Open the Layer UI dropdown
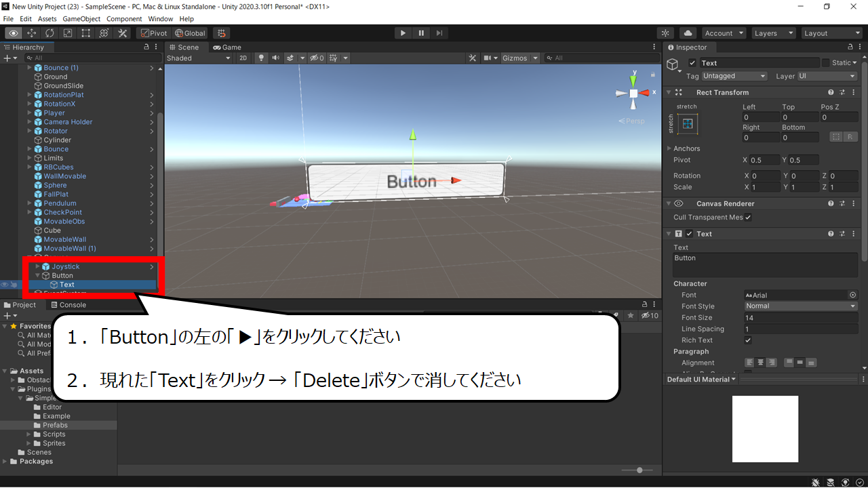 coord(827,77)
